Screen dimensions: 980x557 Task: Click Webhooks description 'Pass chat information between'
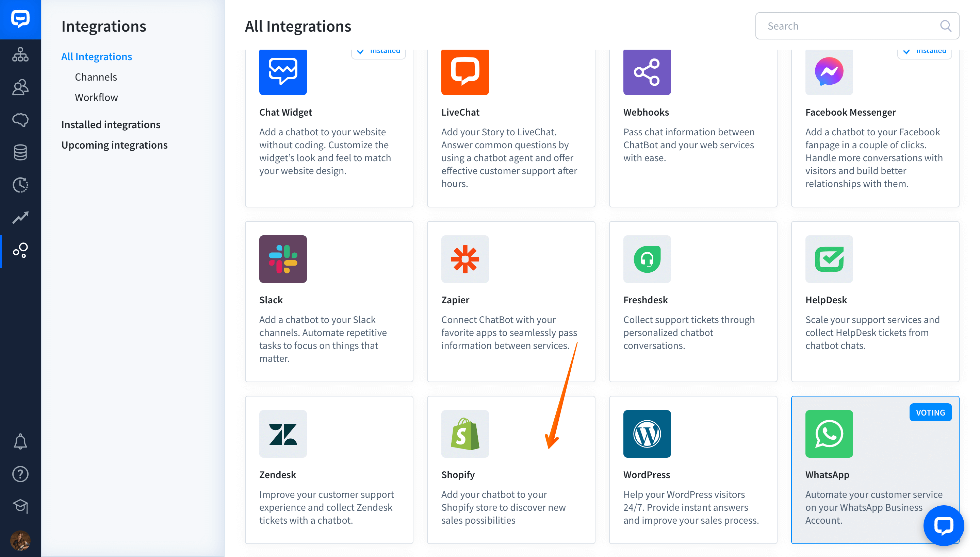tap(689, 132)
